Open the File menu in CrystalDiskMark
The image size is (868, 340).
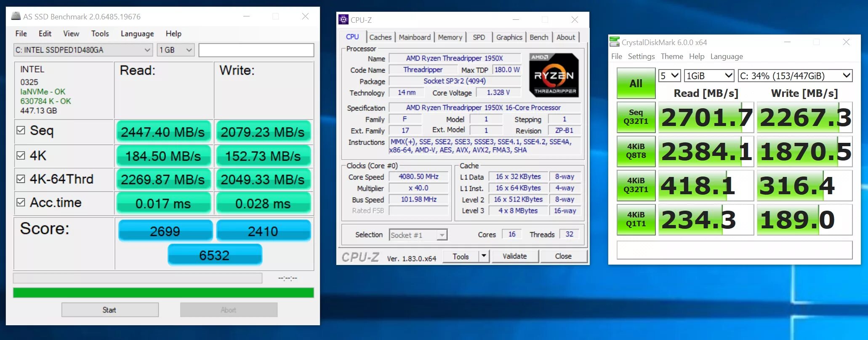[x=617, y=56]
